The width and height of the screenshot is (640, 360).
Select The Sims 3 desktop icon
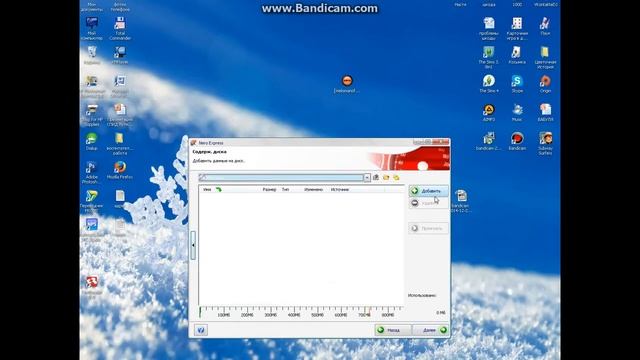tap(489, 57)
